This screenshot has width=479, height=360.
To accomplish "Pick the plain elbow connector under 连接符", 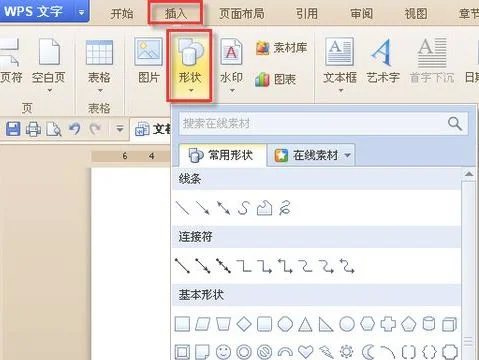I will [x=244, y=266].
